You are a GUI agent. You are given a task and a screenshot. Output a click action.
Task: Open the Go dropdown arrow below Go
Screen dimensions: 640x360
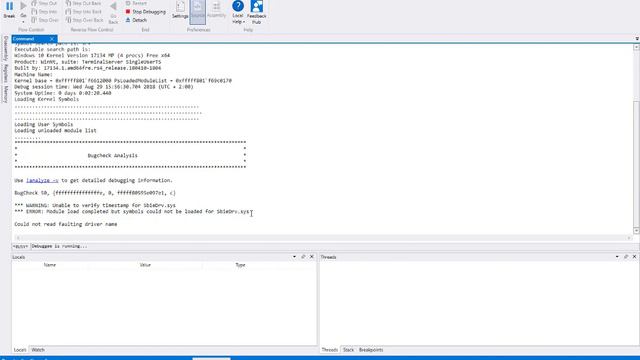(x=23, y=21)
